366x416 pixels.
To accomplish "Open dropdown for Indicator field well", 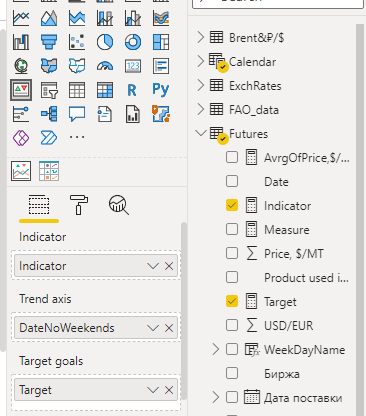I will (153, 266).
